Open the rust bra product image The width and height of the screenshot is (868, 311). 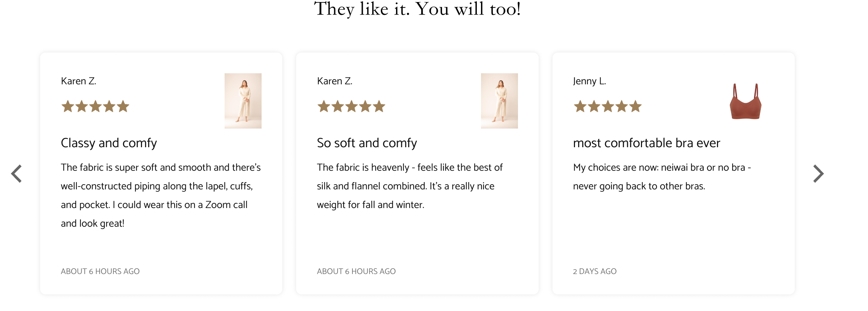click(745, 102)
